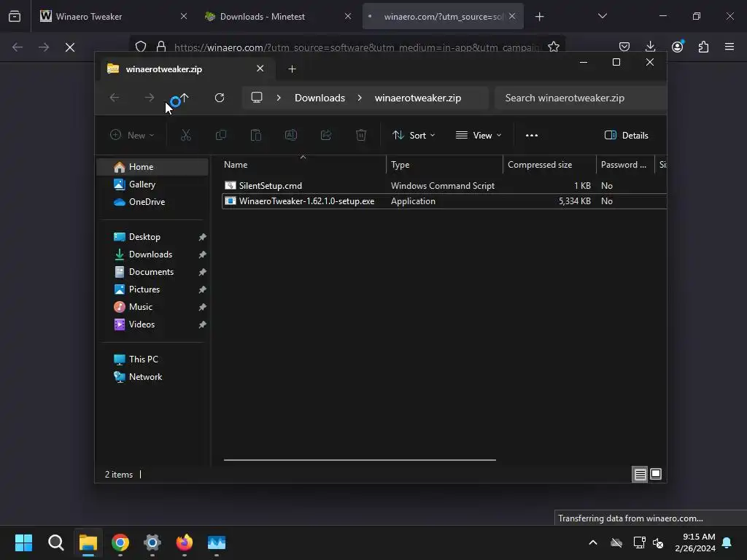Open the See more ellipsis menu
This screenshot has width=747, height=560.
click(532, 135)
